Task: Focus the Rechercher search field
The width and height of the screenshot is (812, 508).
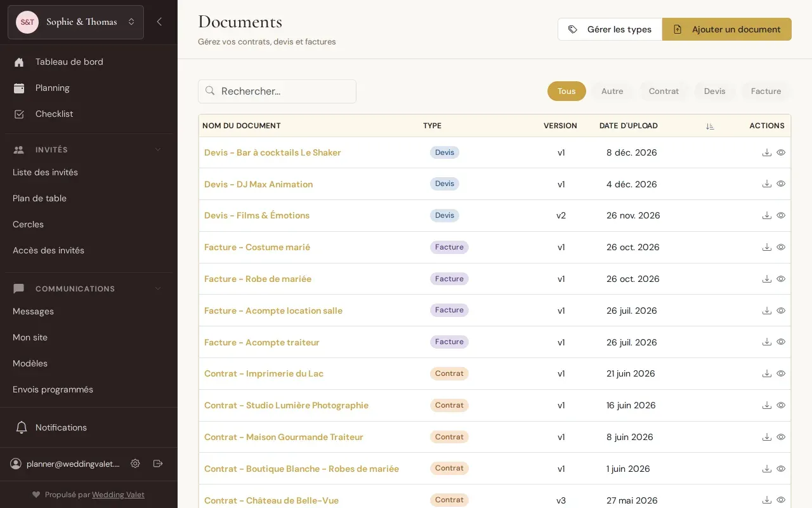Action: (277, 91)
